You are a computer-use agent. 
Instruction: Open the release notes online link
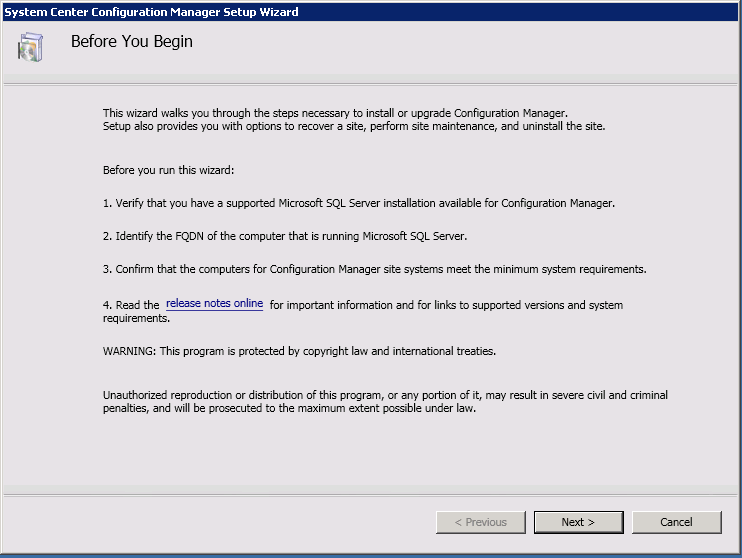tap(214, 303)
